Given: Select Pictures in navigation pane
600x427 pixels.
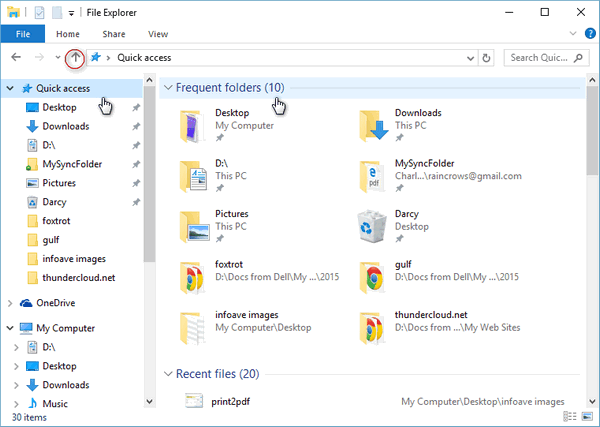Looking at the screenshot, I should click(59, 183).
